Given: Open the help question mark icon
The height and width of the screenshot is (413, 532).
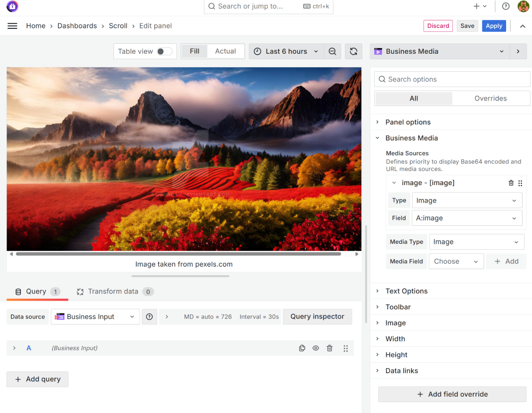Looking at the screenshot, I should pos(506,6).
